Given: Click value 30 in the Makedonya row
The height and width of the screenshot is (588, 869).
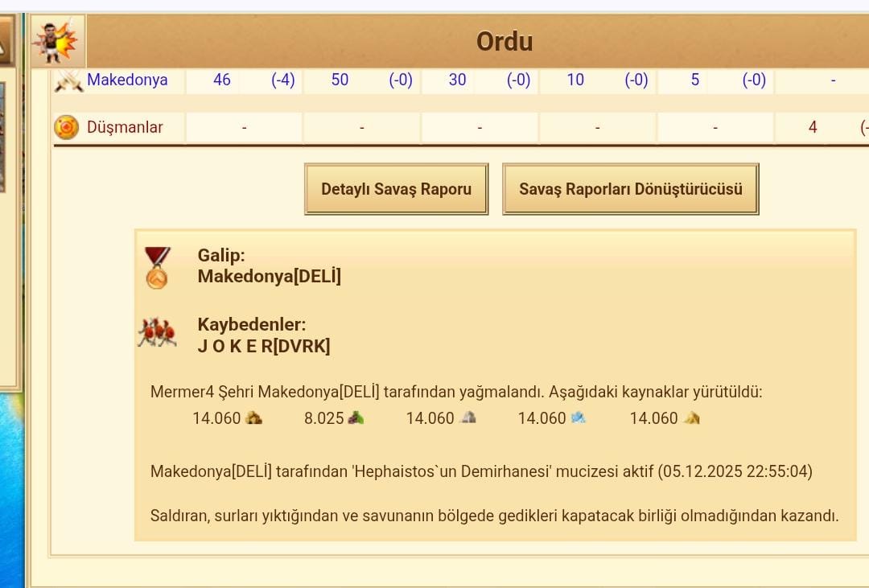Looking at the screenshot, I should [x=457, y=80].
